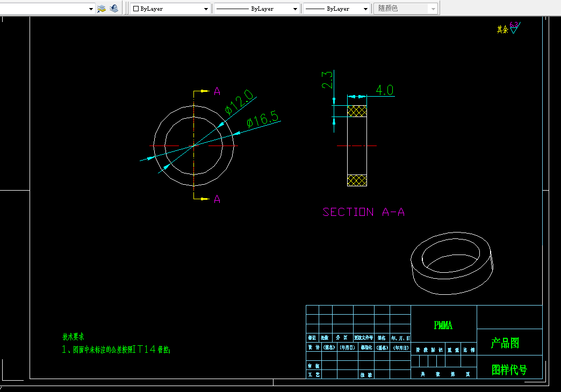Select the 阶段标记 title block cell

[429, 350]
